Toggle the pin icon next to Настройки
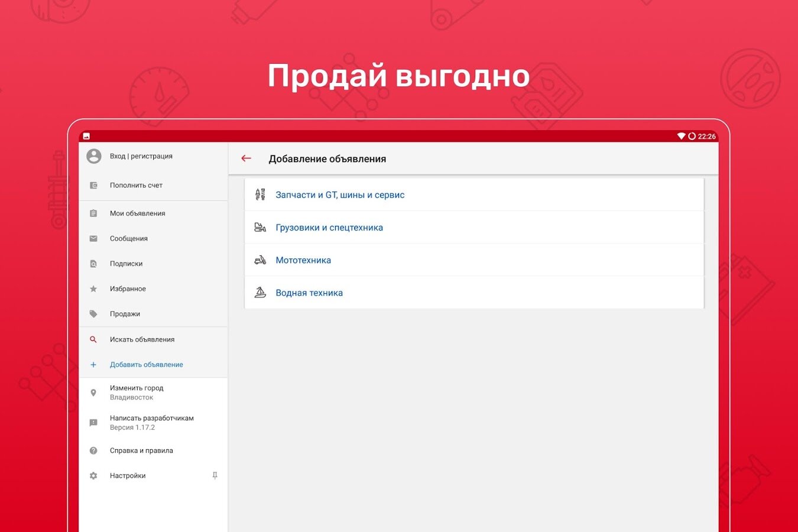The image size is (798, 532). [x=215, y=475]
